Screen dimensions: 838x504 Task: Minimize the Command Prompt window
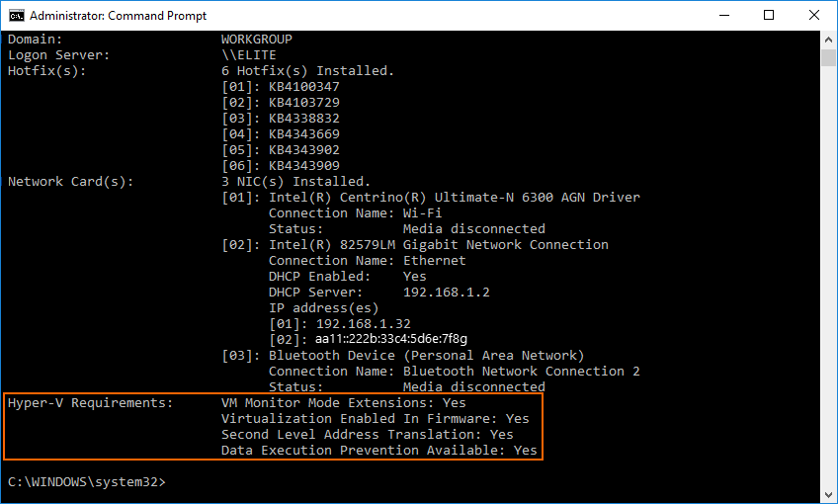[x=724, y=16]
